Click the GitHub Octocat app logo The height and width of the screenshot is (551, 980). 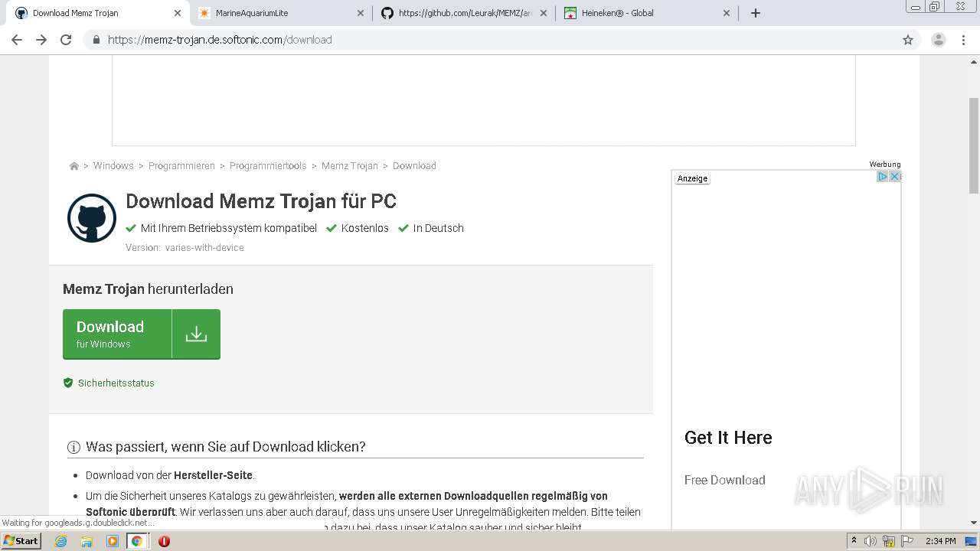(x=92, y=218)
